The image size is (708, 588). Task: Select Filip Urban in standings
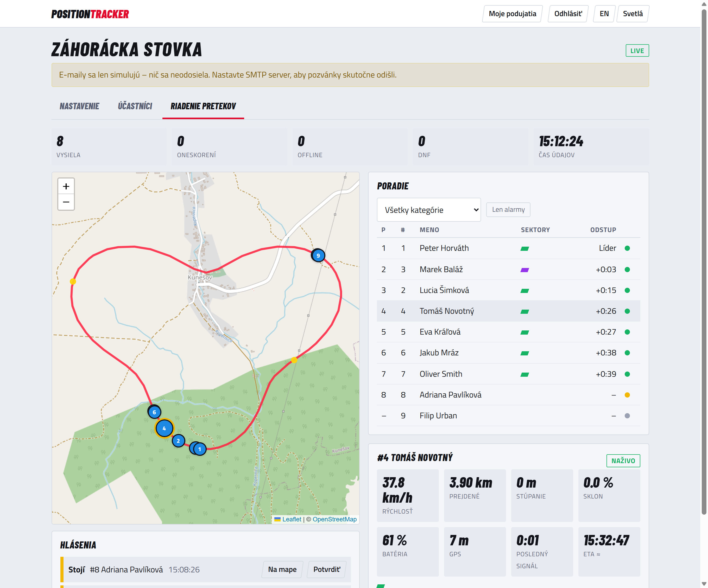click(x=508, y=416)
